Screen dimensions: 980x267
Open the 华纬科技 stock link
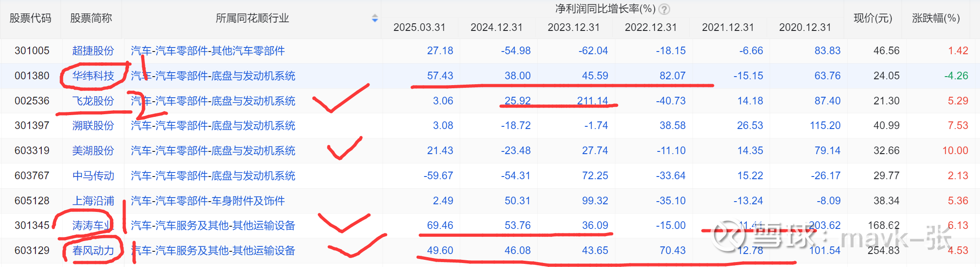93,76
